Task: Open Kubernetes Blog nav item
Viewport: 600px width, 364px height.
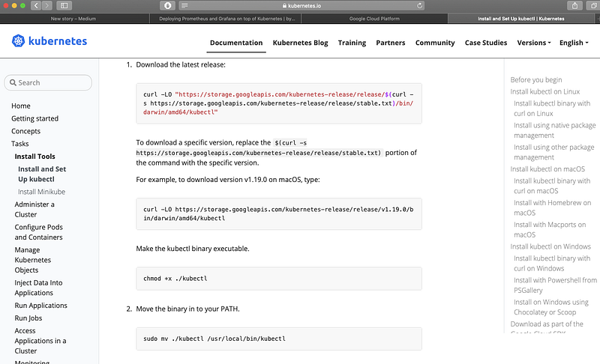Action: pos(301,43)
